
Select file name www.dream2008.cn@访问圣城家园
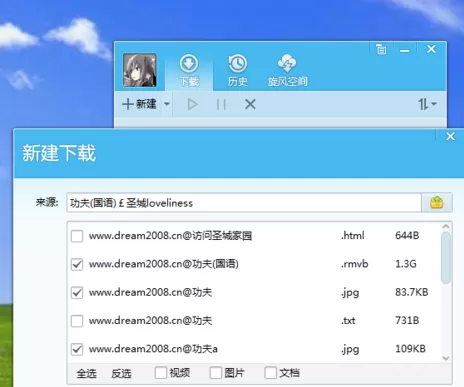tap(170, 236)
